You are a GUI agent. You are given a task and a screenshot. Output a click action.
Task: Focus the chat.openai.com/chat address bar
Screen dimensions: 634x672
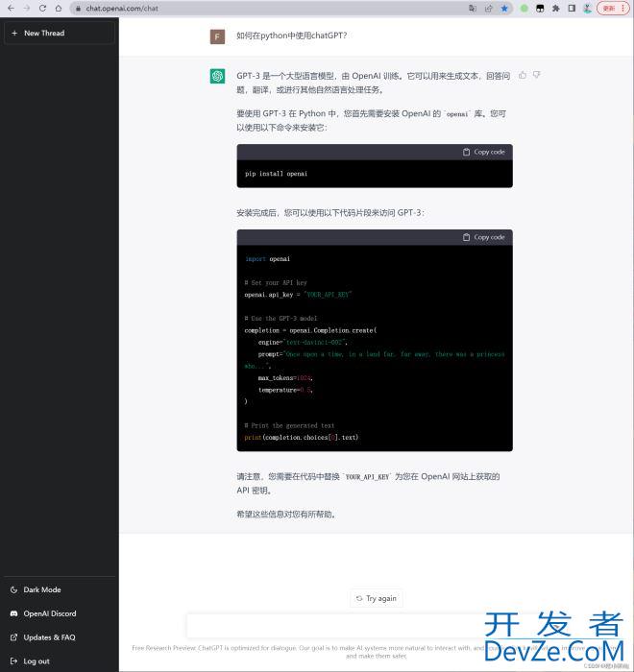coord(270,8)
